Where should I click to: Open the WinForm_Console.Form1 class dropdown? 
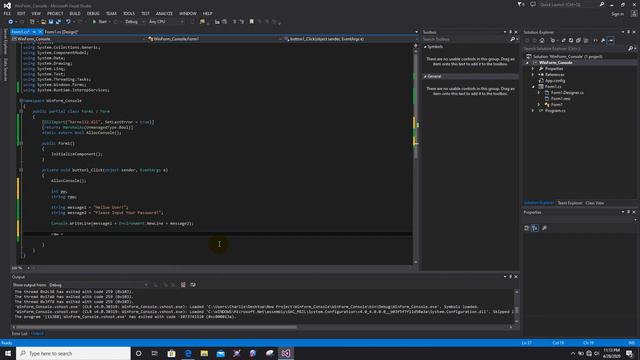(x=215, y=39)
